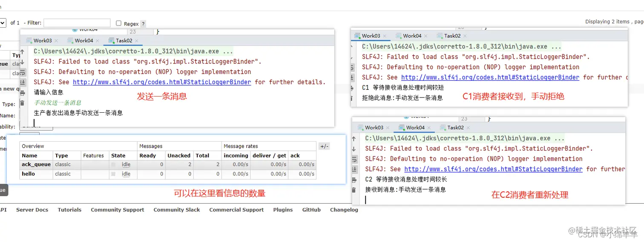Click the down-arrow icon in the C2 consumer console
The width and height of the screenshot is (644, 242).
(354, 149)
